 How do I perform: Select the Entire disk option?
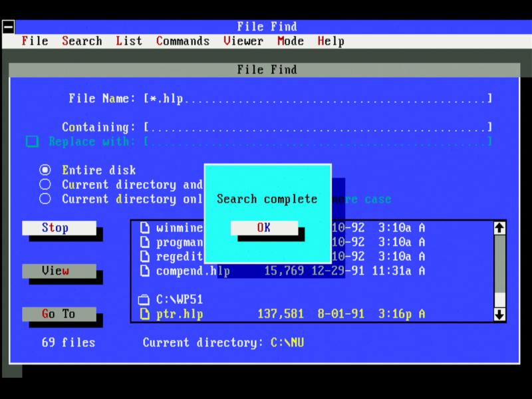45,170
